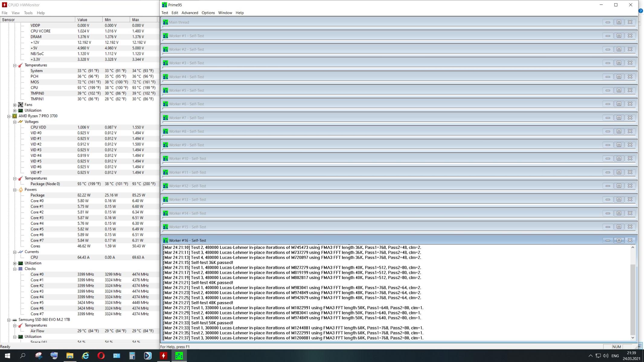The image size is (644, 362).
Task: Open the Options menu in Prime95
Action: tap(208, 13)
